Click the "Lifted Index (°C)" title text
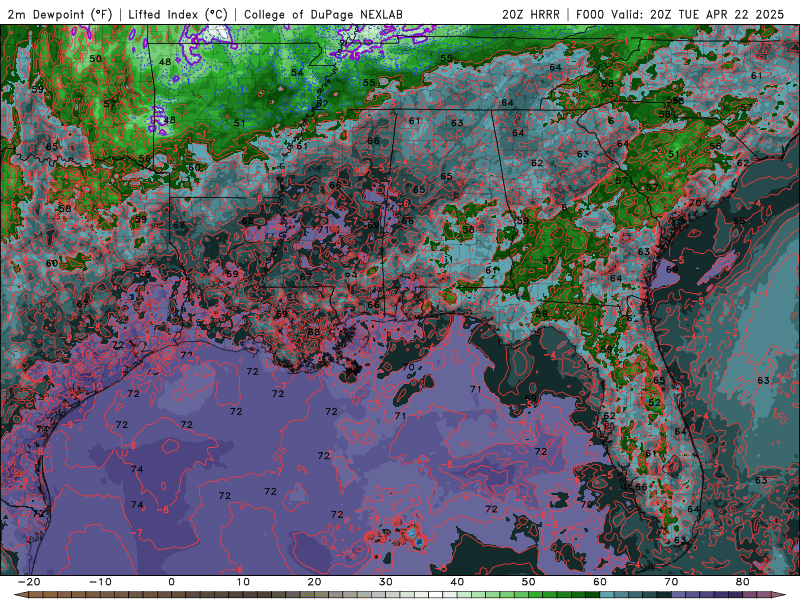 click(178, 14)
